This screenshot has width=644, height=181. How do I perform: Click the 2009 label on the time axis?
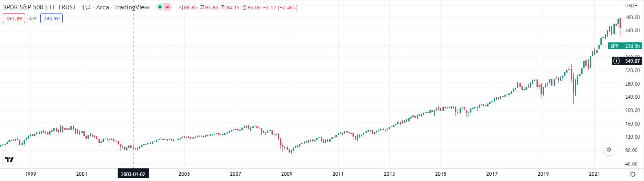click(x=287, y=174)
